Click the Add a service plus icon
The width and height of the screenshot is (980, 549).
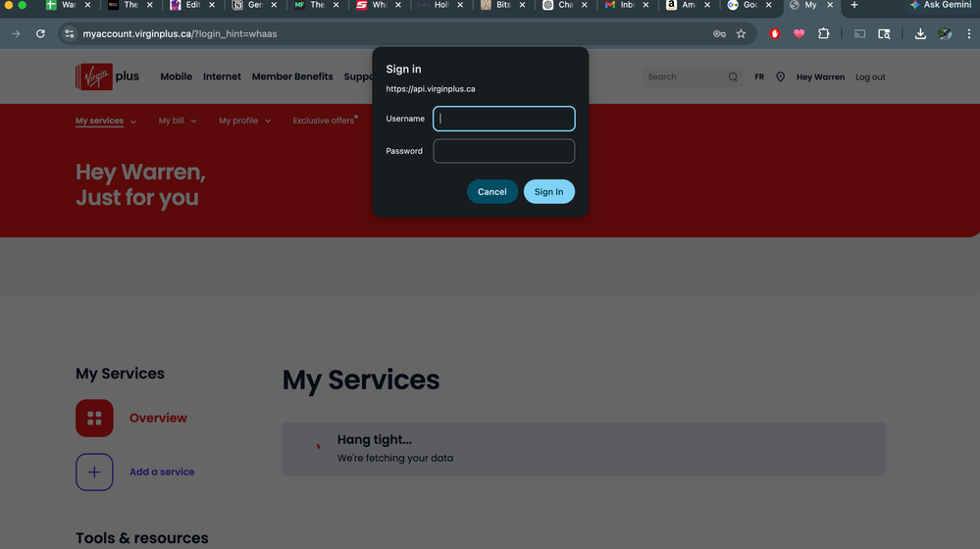tap(94, 472)
